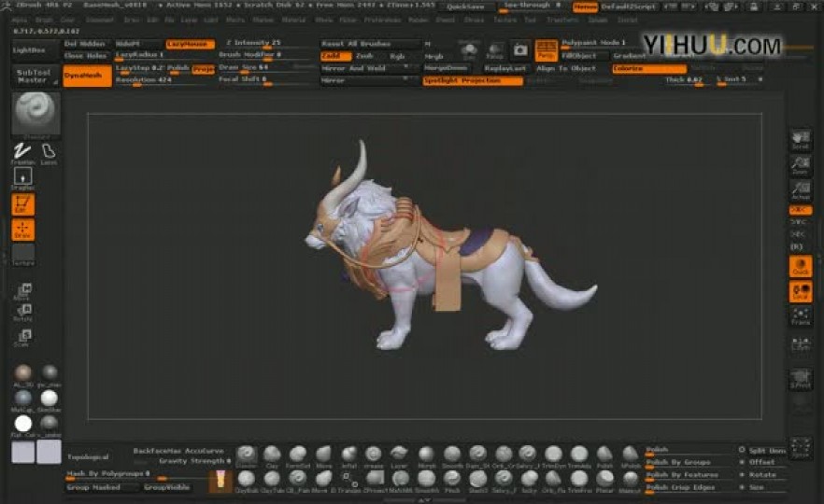
Task: Open the Mirror And Weld axis options
Action: point(405,68)
